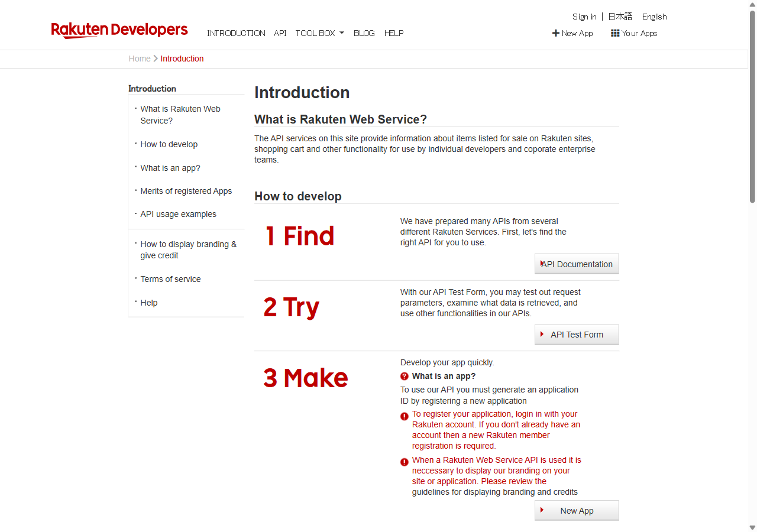Click the plus icon beside New App
Image resolution: width=757 pixels, height=532 pixels.
point(555,33)
